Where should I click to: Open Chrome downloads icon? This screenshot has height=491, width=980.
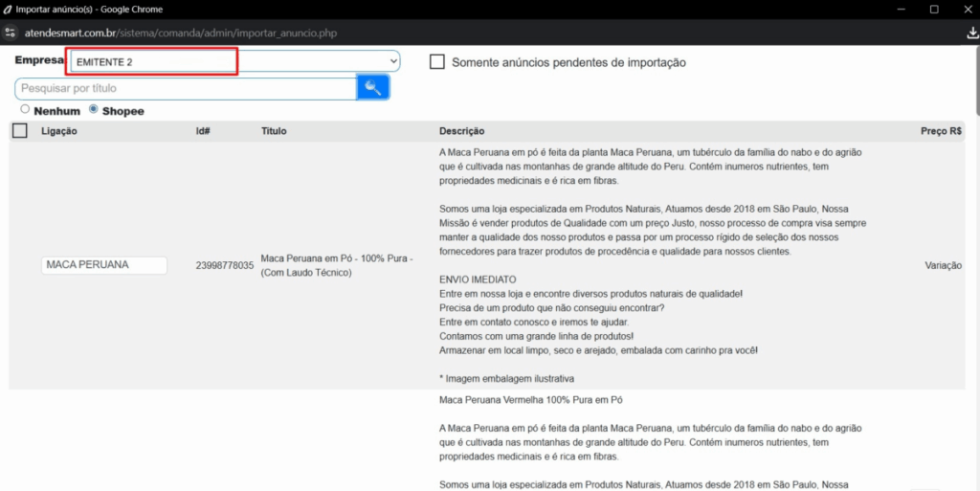[972, 33]
